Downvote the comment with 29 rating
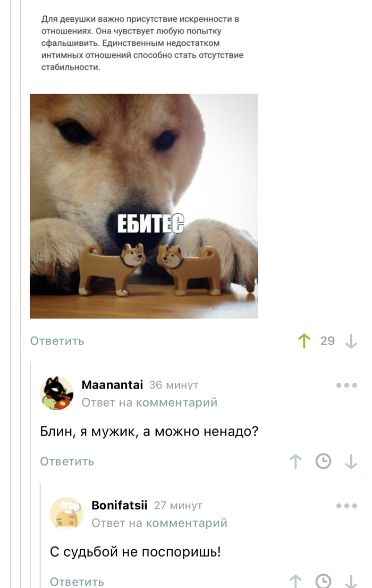 [x=351, y=341]
